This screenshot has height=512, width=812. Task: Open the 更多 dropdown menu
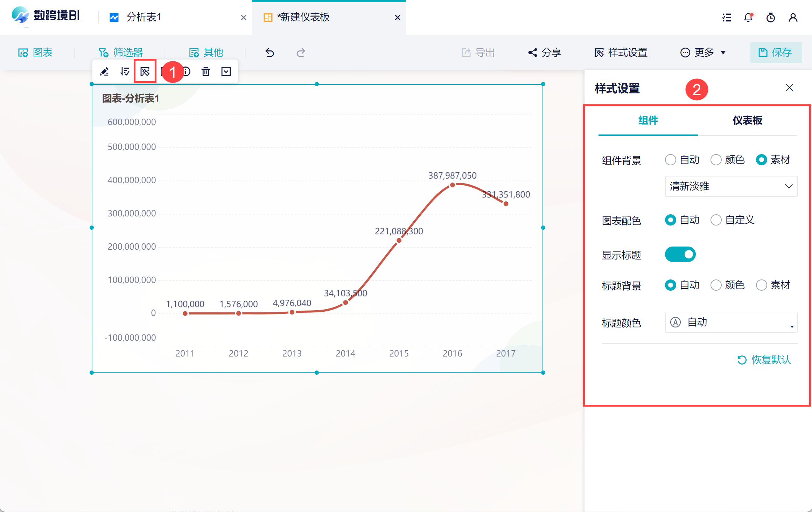[x=703, y=53]
